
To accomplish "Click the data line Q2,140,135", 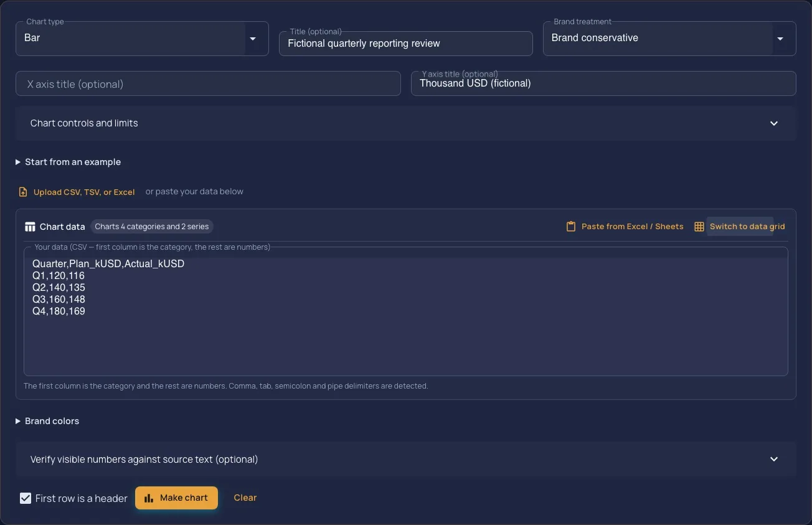I will tap(59, 288).
